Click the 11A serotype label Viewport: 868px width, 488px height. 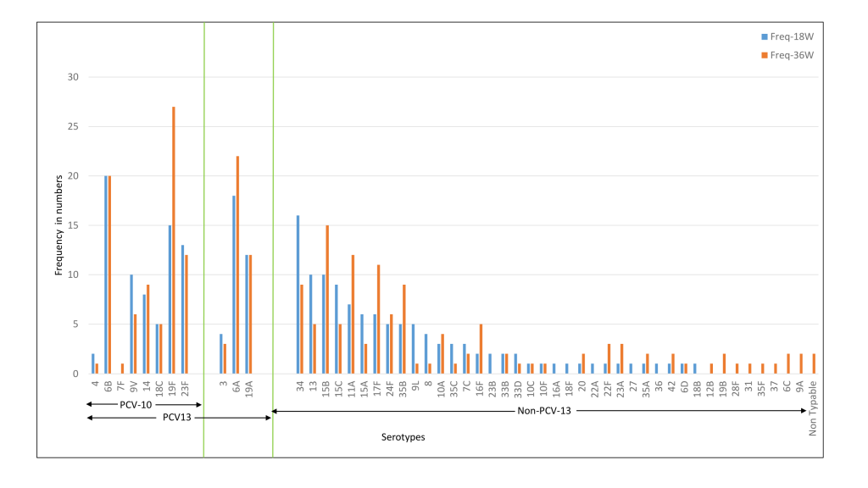pos(352,388)
